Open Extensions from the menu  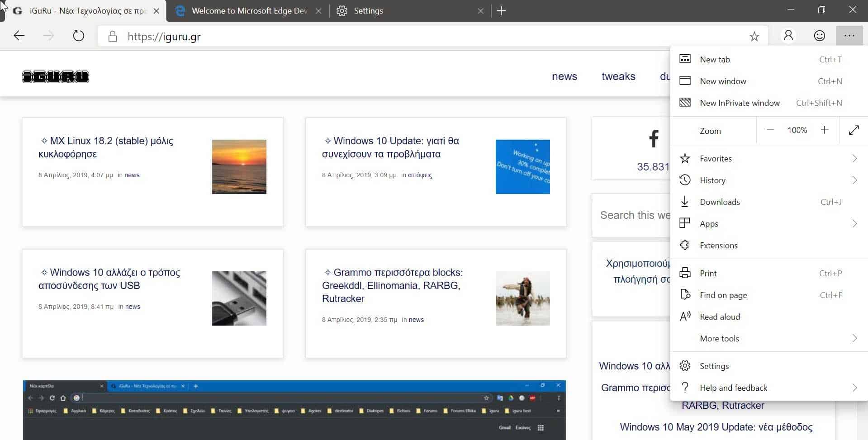point(769,245)
